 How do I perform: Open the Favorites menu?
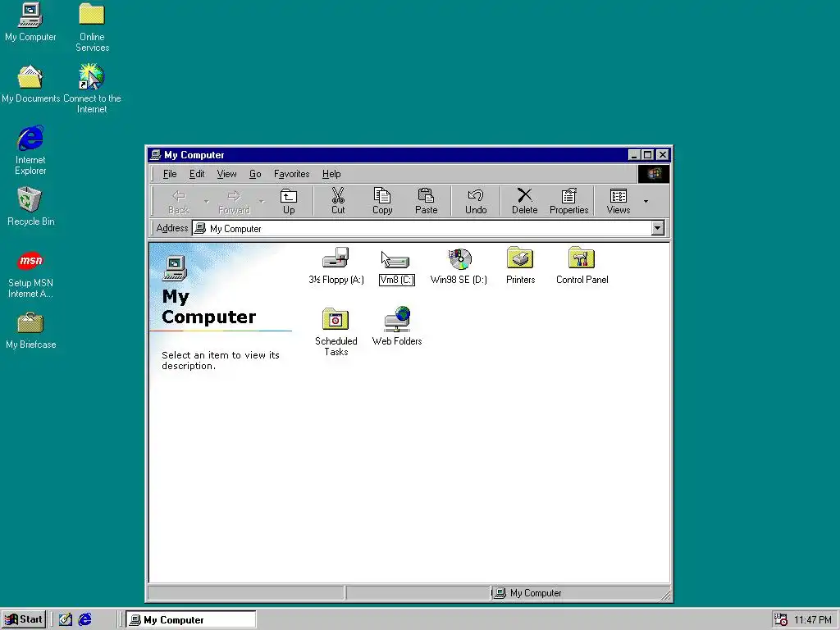click(x=291, y=174)
